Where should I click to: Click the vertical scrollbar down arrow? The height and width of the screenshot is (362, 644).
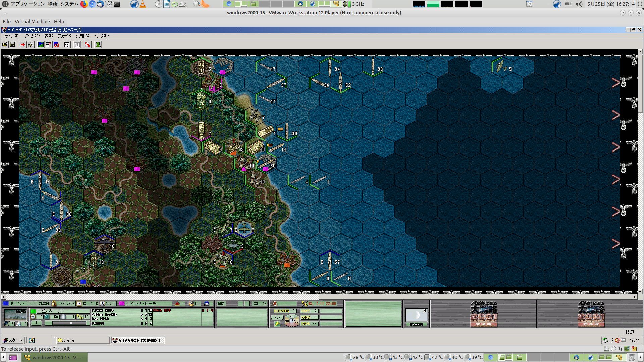tap(640, 292)
